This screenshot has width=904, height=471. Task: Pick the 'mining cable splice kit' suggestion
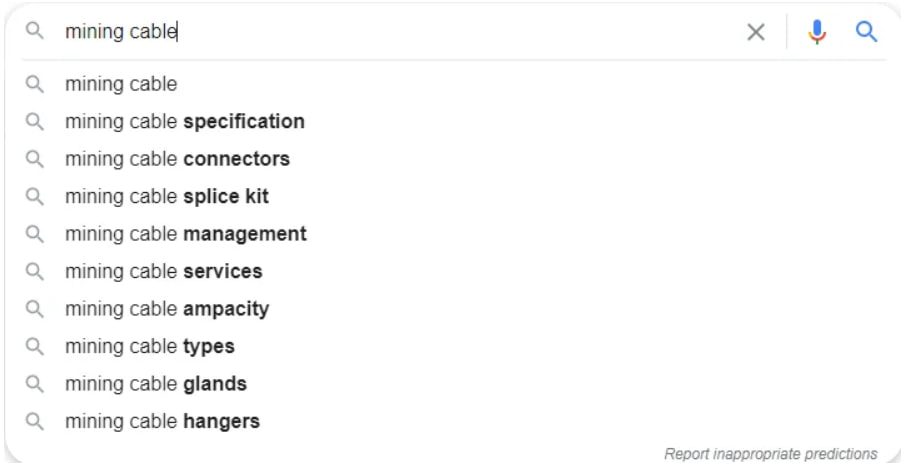(453, 196)
